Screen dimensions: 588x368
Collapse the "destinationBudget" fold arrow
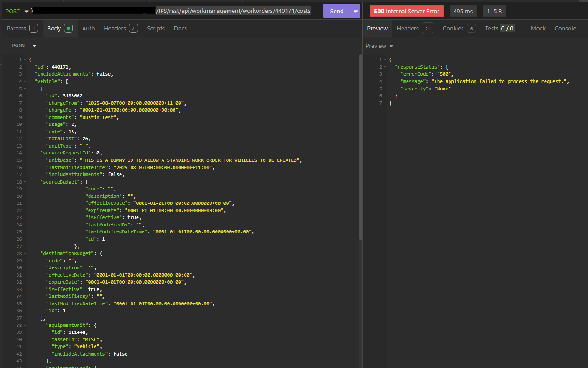25,253
